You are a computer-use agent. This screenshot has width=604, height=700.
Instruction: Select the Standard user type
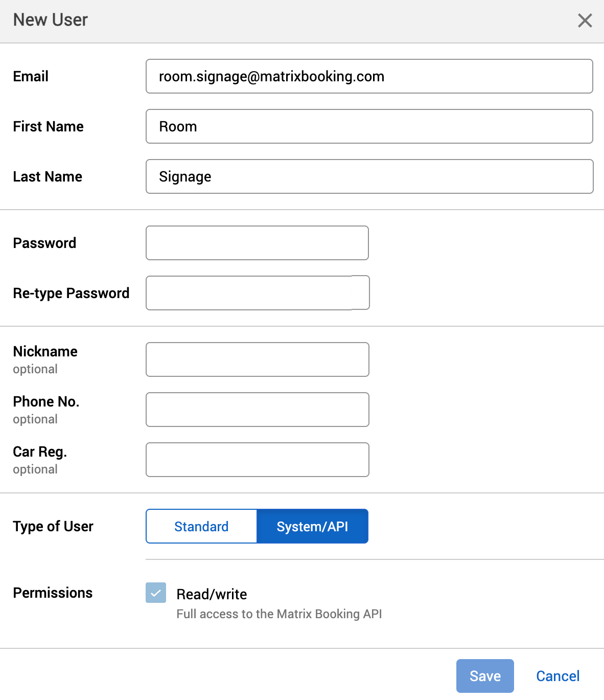pyautogui.click(x=201, y=526)
